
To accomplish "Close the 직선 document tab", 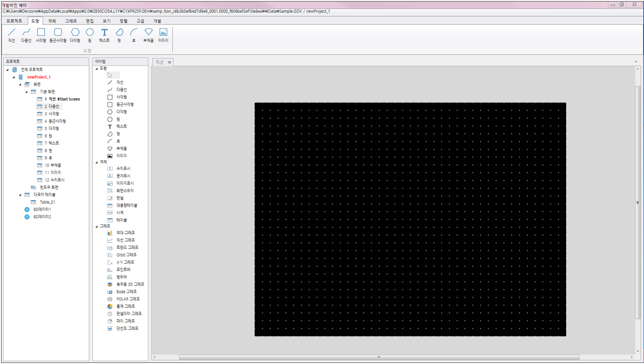I will (170, 62).
